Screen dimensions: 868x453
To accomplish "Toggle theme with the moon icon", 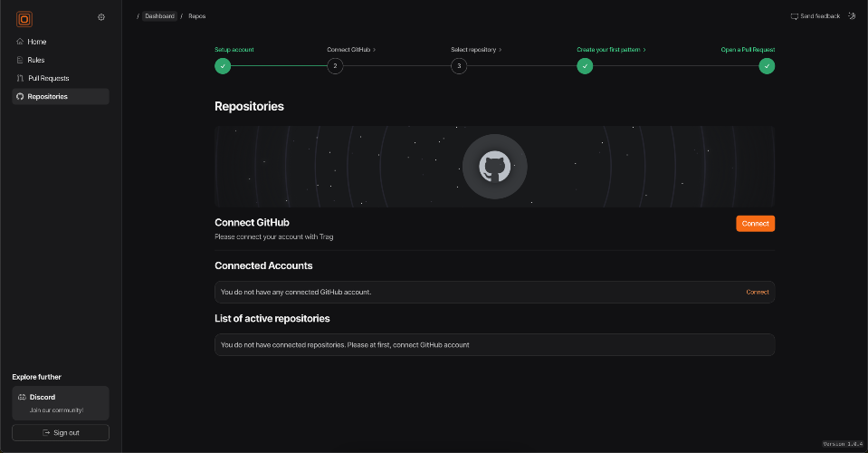I will coord(852,15).
